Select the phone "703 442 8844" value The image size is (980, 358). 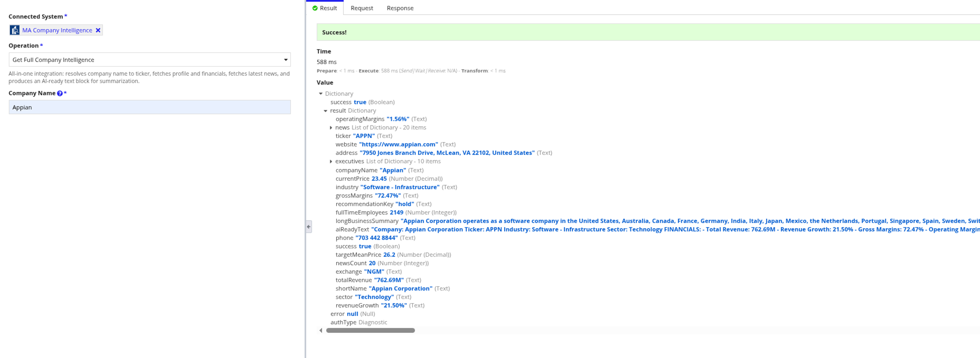click(377, 238)
